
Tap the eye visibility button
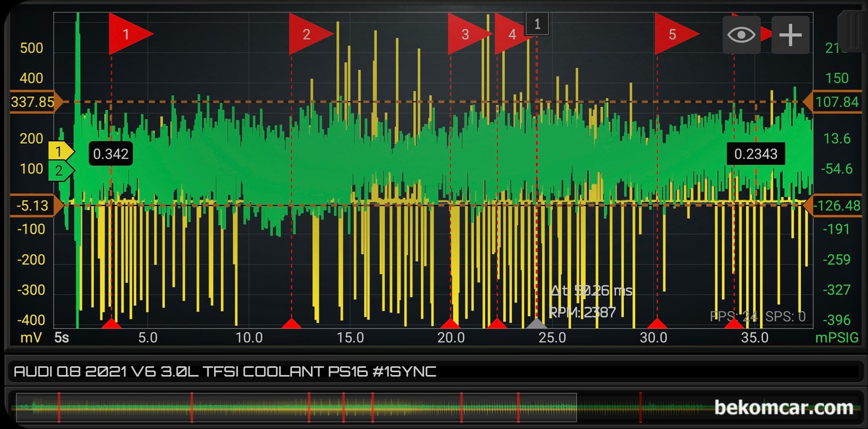(741, 35)
